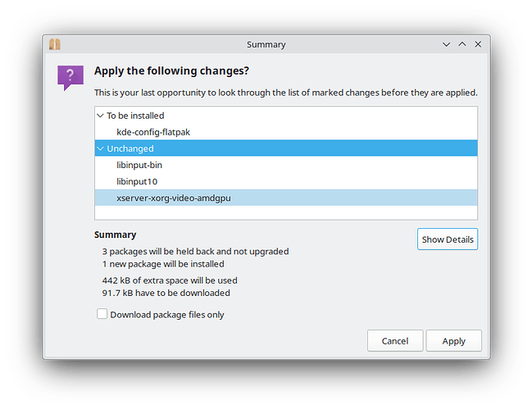Viewport: 532px width, 410px height.
Task: Click the empty space below the package list
Action: pyautogui.click(x=287, y=212)
